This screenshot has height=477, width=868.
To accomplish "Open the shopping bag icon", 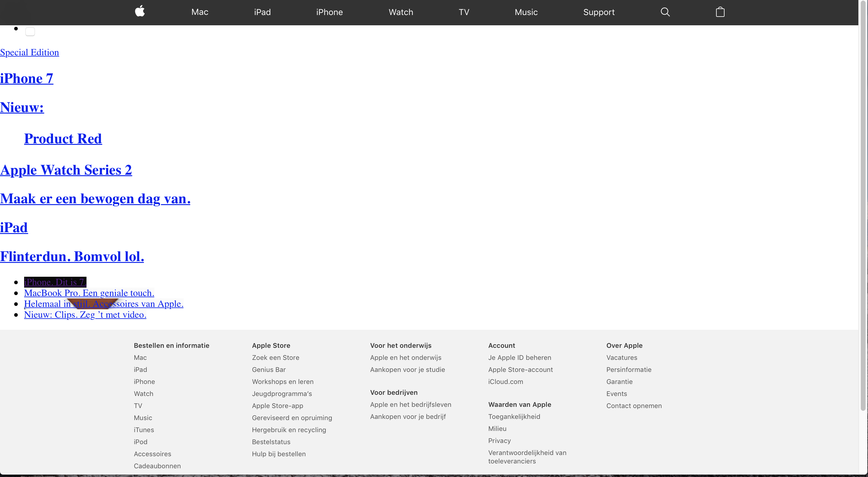I will coord(720,12).
